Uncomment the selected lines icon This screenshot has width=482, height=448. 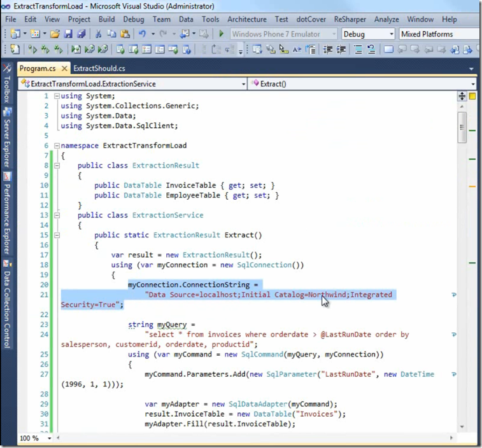(371, 49)
